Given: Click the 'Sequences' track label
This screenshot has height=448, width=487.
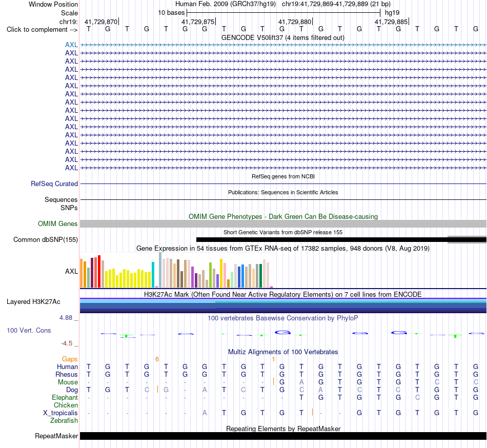Looking at the screenshot, I should (61, 199).
